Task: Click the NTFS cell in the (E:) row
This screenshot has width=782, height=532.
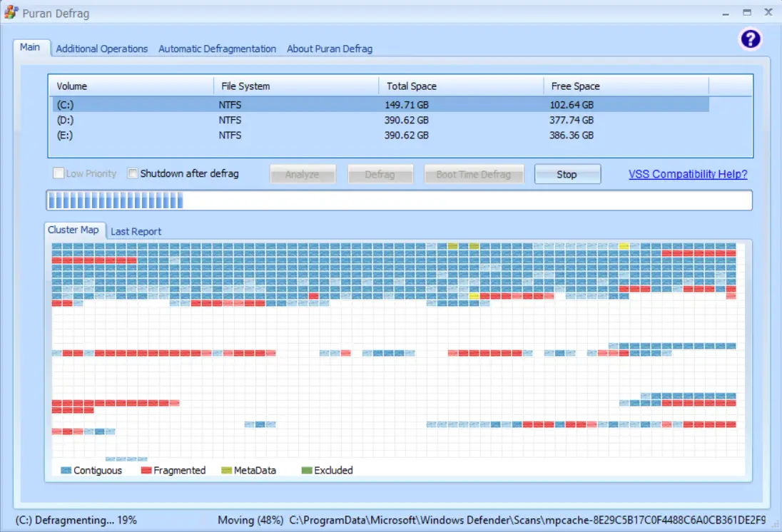Action: (230, 135)
